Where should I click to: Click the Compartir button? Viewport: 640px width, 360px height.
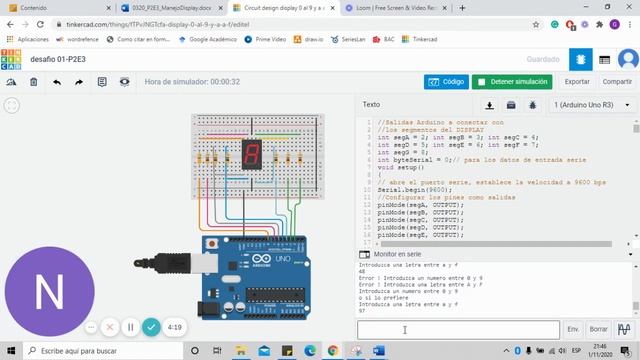(x=617, y=82)
